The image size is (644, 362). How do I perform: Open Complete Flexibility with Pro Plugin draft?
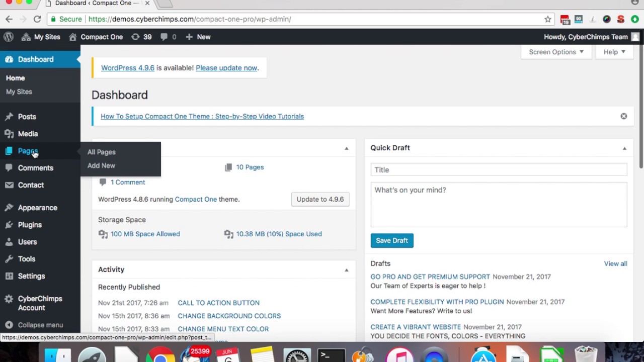[x=437, y=302]
